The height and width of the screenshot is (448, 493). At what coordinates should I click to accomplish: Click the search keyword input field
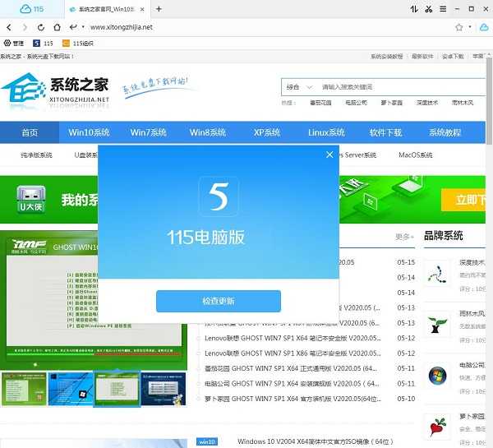click(x=403, y=87)
